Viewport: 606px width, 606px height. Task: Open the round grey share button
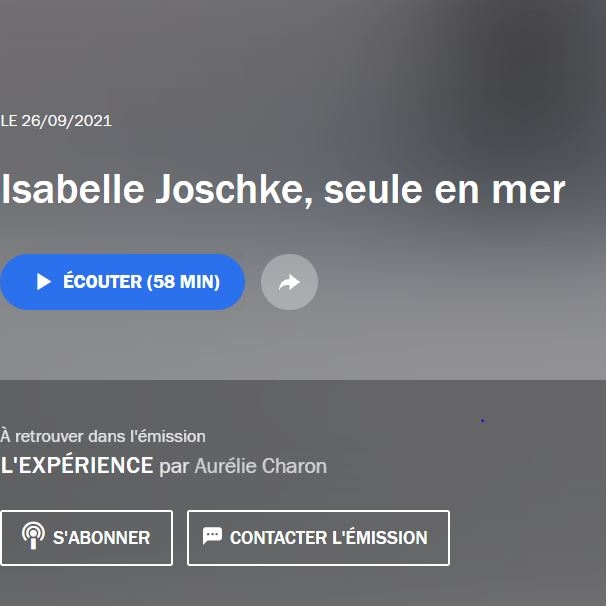click(289, 282)
